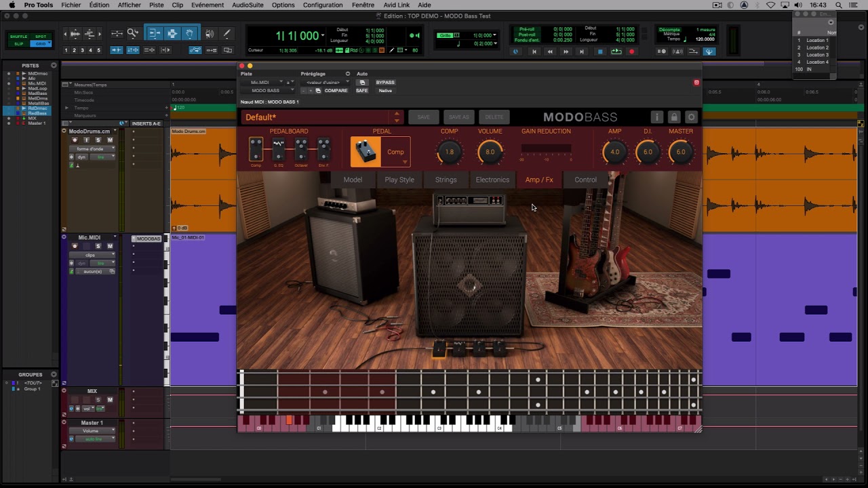Select the Selector tool

click(x=172, y=33)
